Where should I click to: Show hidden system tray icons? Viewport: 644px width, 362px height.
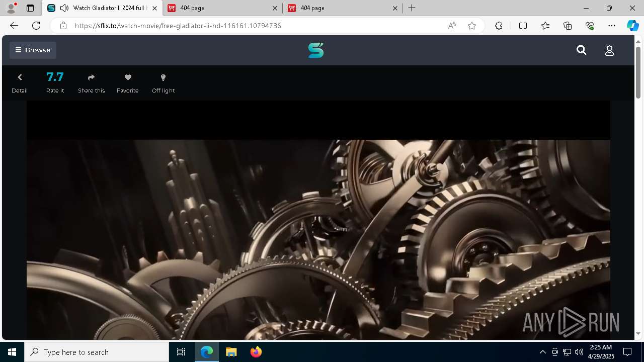click(542, 352)
